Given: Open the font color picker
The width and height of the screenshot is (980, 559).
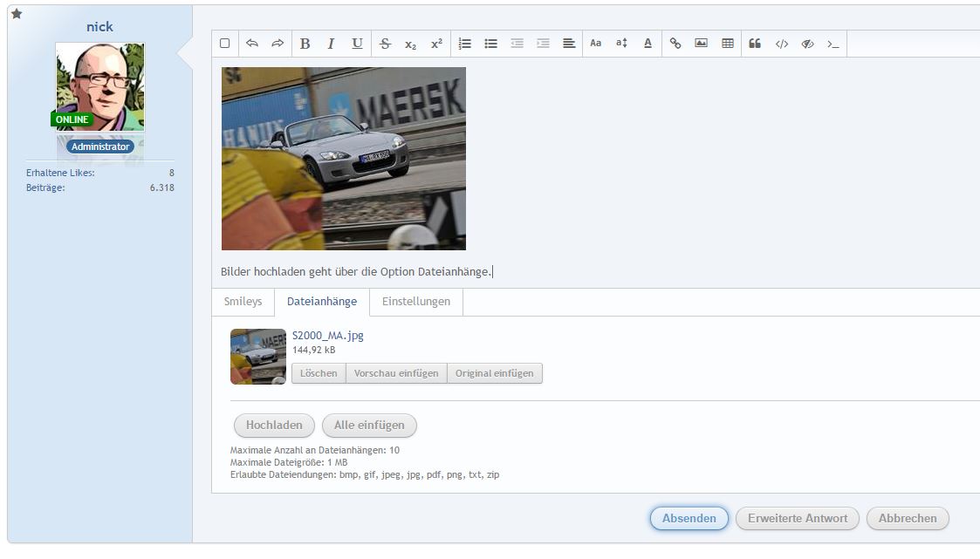Looking at the screenshot, I should click(648, 44).
